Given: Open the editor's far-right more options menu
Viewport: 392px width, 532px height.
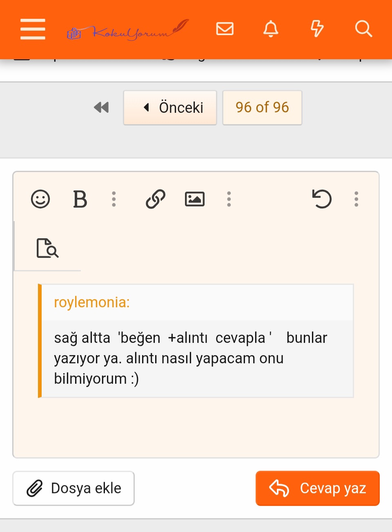Looking at the screenshot, I should [356, 199].
